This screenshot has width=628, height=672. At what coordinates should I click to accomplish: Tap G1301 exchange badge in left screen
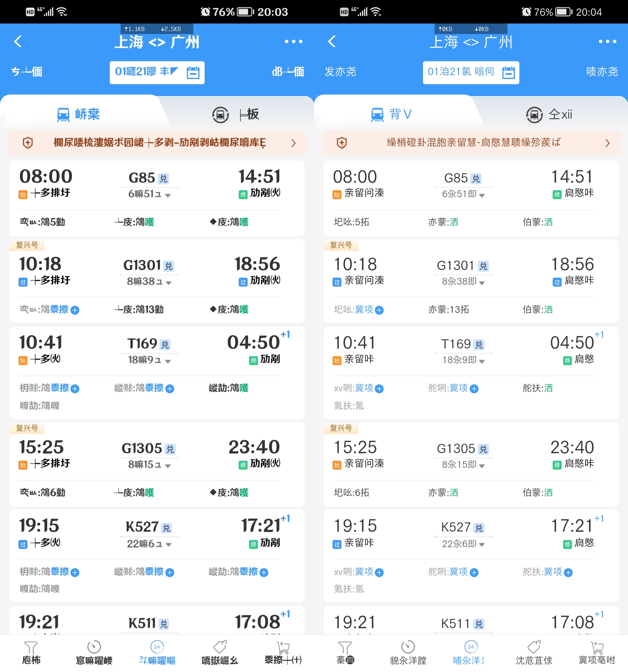168,266
